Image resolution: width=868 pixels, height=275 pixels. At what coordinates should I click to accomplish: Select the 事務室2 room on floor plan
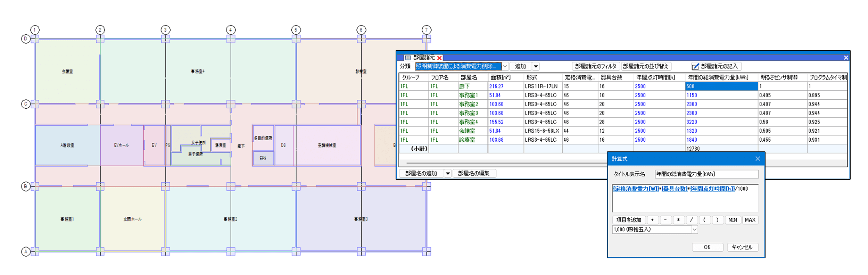coord(230,219)
